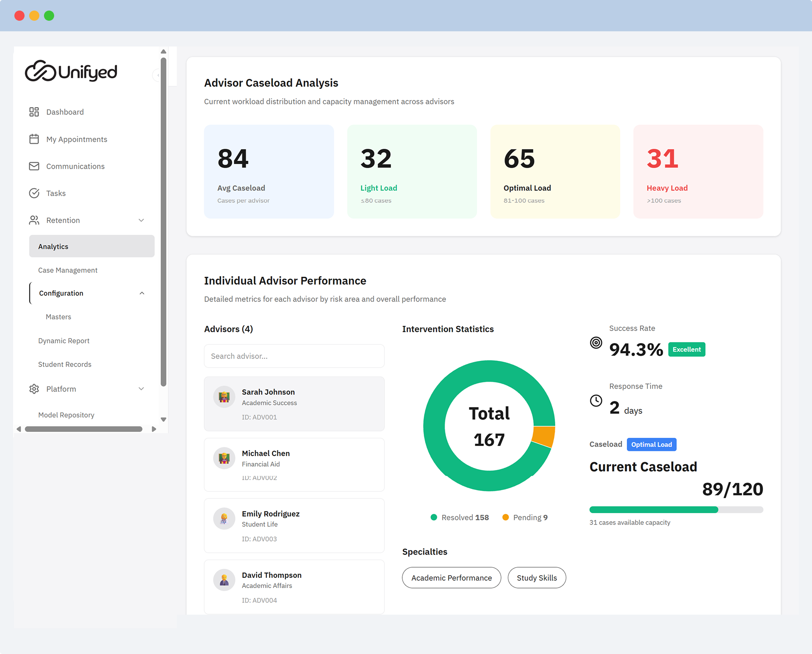Click the Light Load stat card
The height and width of the screenshot is (654, 812).
412,171
